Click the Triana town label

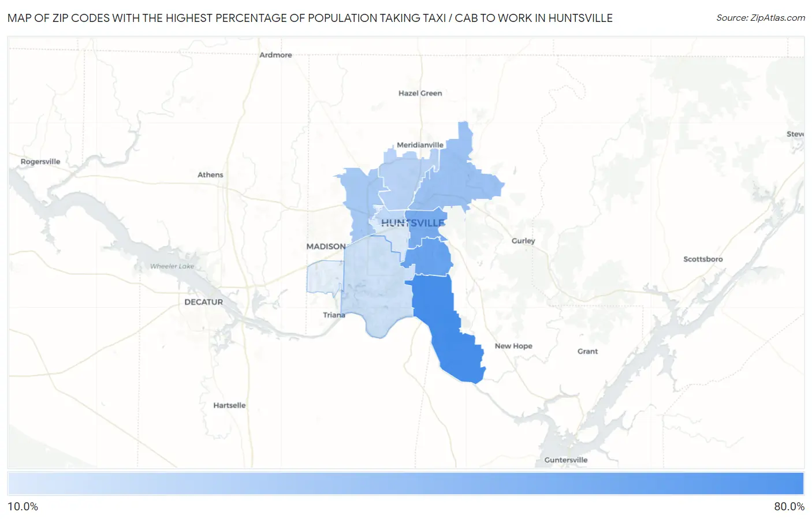tap(334, 315)
